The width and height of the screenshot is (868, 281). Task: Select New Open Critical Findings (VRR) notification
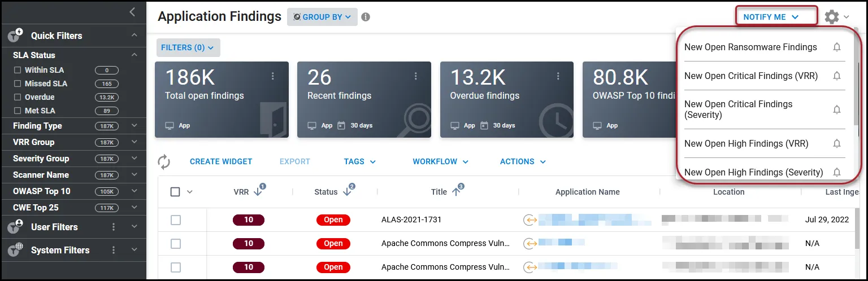point(751,76)
